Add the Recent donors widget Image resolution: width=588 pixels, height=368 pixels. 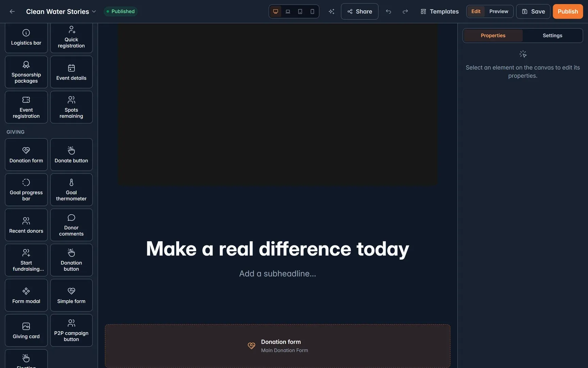pyautogui.click(x=26, y=225)
